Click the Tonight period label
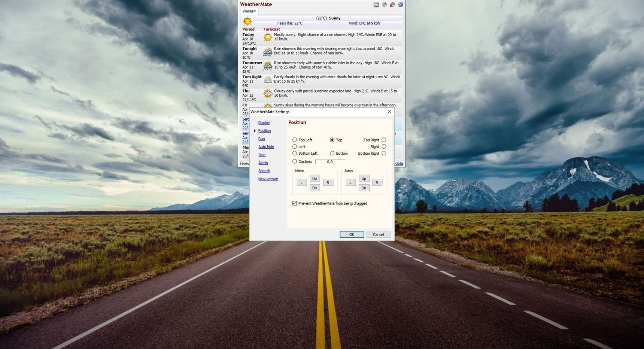The width and height of the screenshot is (644, 349). (x=249, y=49)
